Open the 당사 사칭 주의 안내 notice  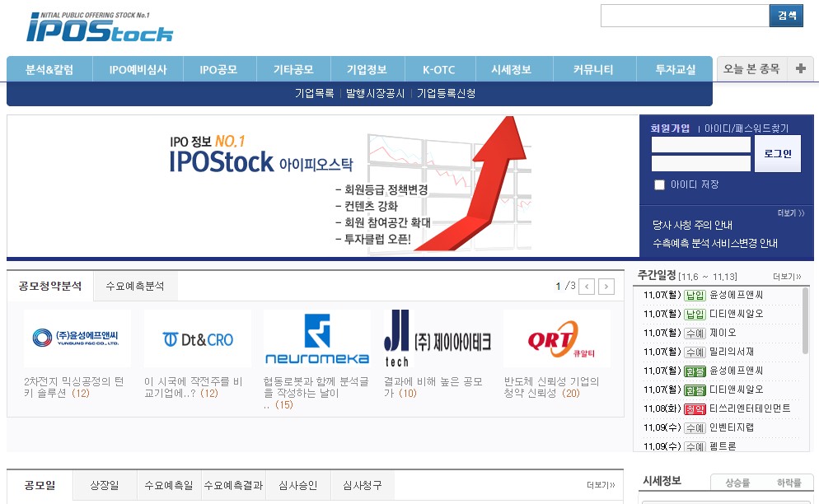(692, 225)
